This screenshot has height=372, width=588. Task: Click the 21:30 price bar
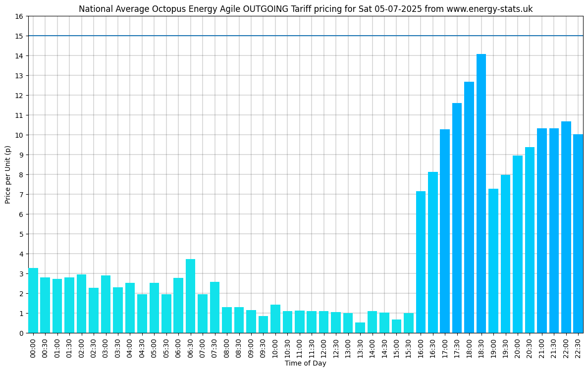(x=554, y=231)
